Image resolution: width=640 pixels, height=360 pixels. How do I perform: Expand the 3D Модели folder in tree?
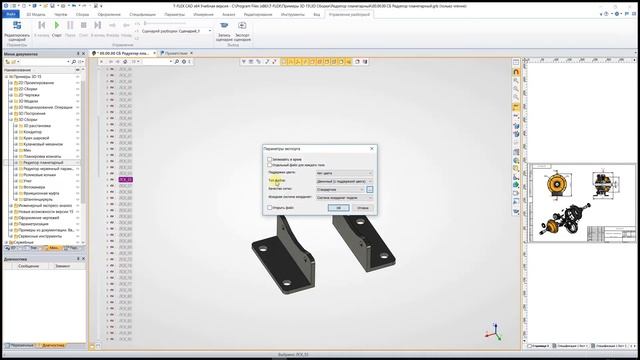[x=11, y=101]
